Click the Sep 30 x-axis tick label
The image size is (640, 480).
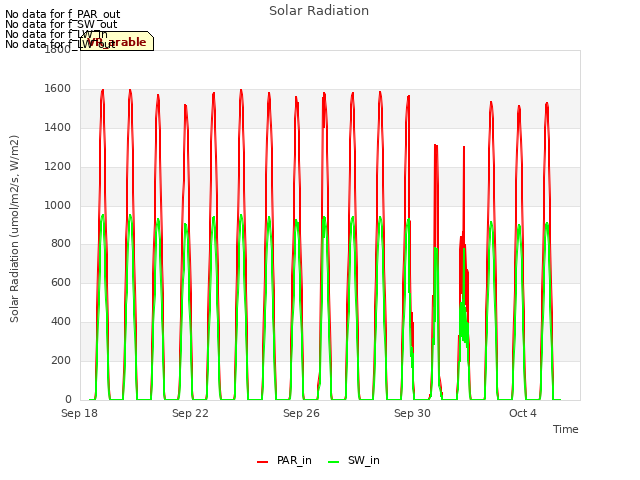[x=412, y=413]
